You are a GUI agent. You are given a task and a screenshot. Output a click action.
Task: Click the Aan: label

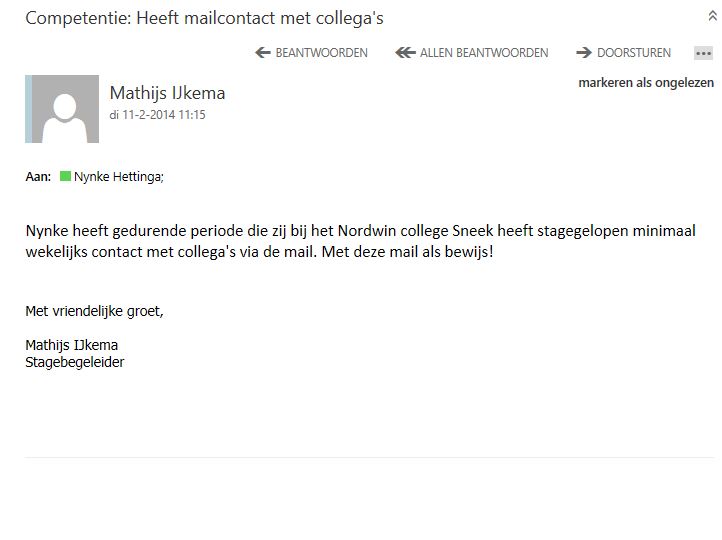tap(38, 177)
